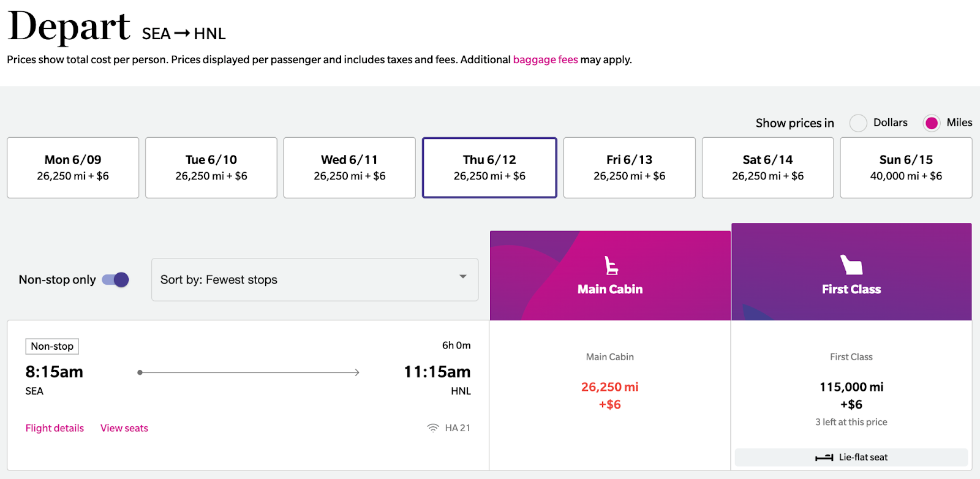Pick the Sun 6/15 40,000 mi date
The width and height of the screenshot is (980, 479).
[906, 168]
